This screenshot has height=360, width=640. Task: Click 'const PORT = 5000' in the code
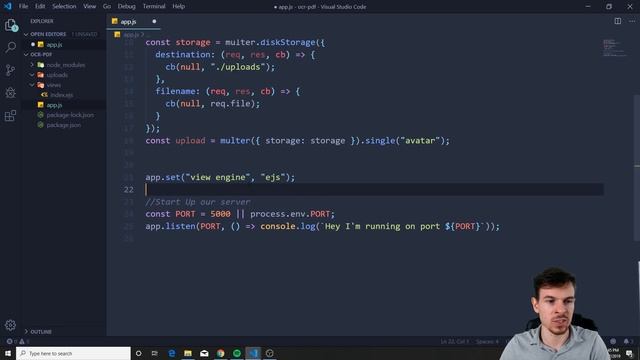[x=188, y=214]
